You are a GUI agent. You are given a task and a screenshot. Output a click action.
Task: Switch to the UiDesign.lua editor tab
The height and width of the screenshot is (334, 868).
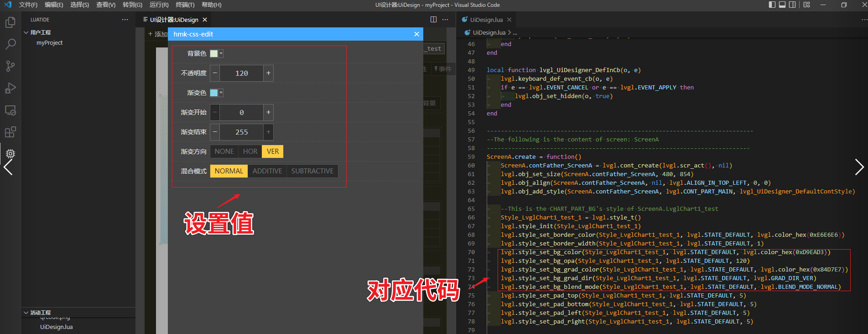pos(486,20)
